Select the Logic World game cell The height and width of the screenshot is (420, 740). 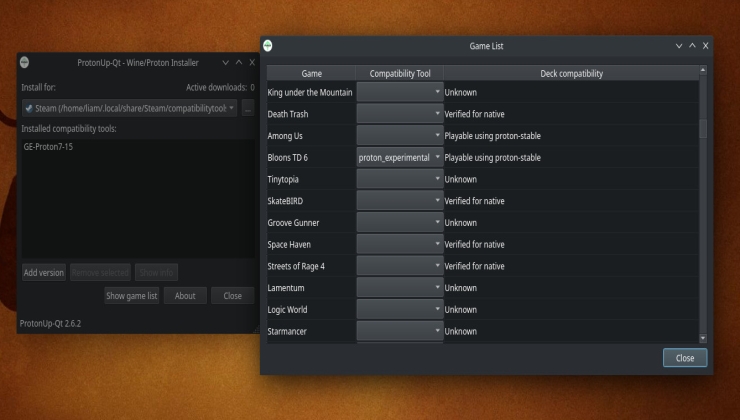coord(311,309)
